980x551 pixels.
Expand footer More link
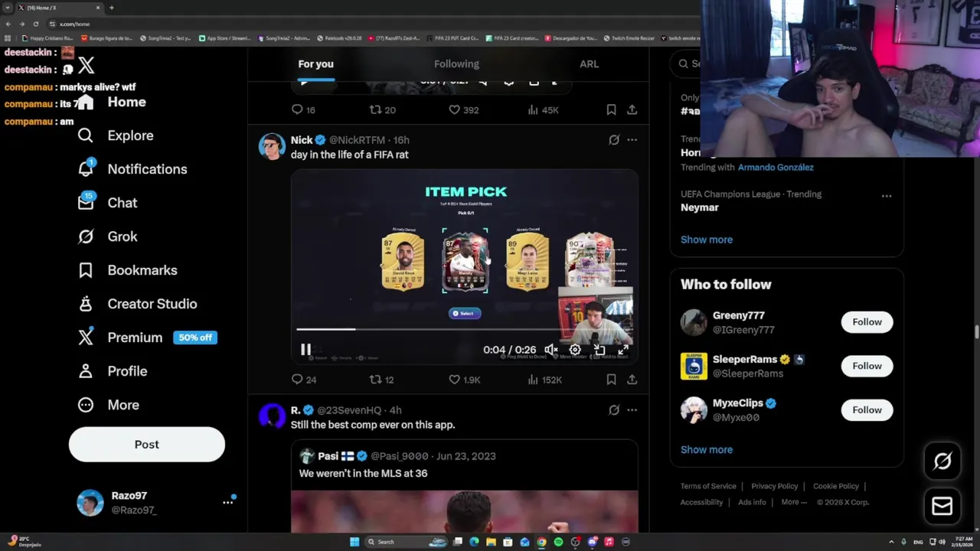[x=794, y=502]
